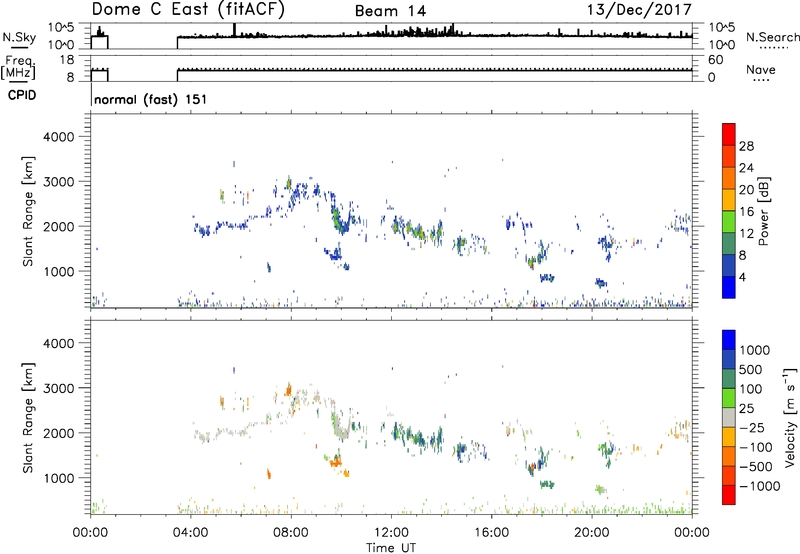Click the 'Nave' legend label
Image resolution: width=800 pixels, height=554 pixels.
click(761, 69)
